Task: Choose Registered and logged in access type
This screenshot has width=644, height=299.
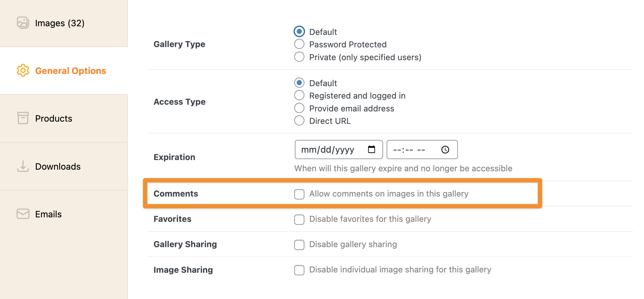Action: point(299,95)
